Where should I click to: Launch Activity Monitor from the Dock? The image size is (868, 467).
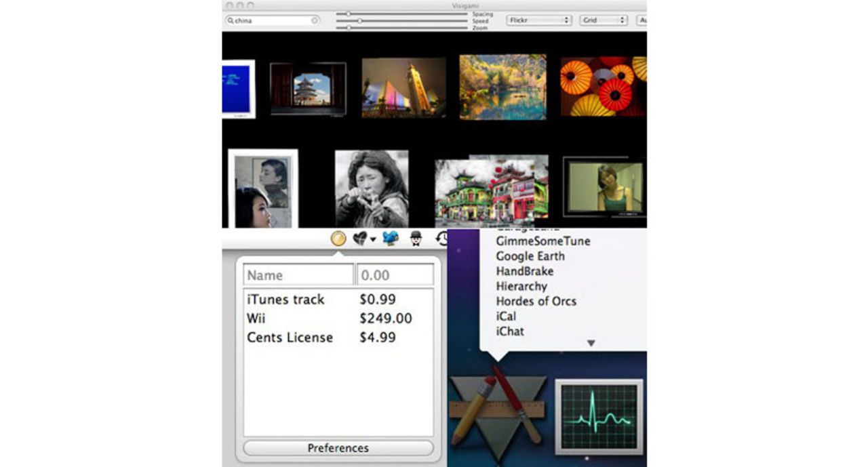(599, 416)
